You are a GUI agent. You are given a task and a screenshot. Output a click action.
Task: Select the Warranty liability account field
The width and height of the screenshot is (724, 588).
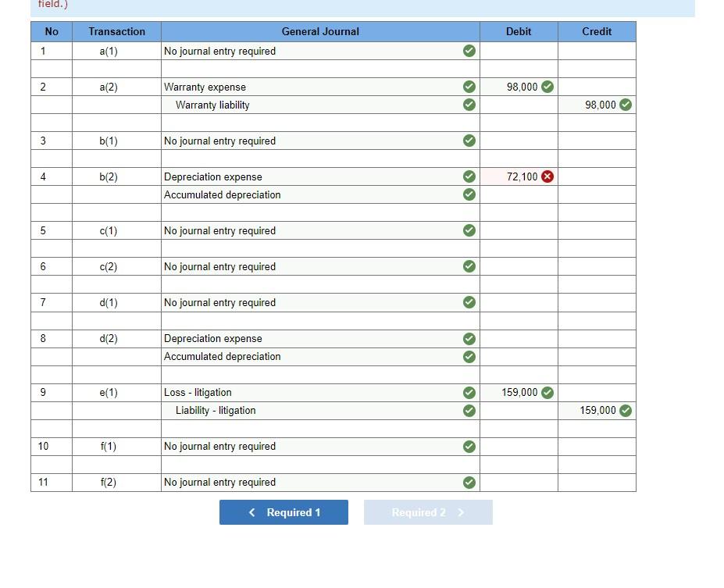point(320,105)
